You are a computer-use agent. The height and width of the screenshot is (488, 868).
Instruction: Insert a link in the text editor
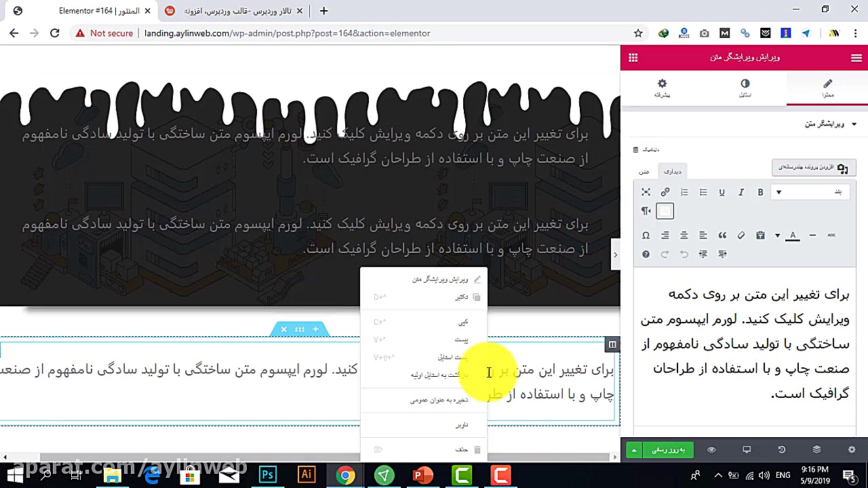(x=665, y=192)
